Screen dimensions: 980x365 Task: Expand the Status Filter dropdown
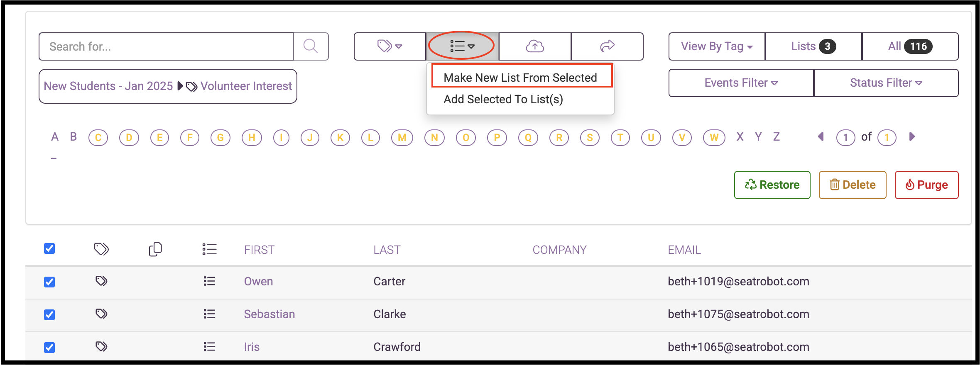click(x=886, y=83)
